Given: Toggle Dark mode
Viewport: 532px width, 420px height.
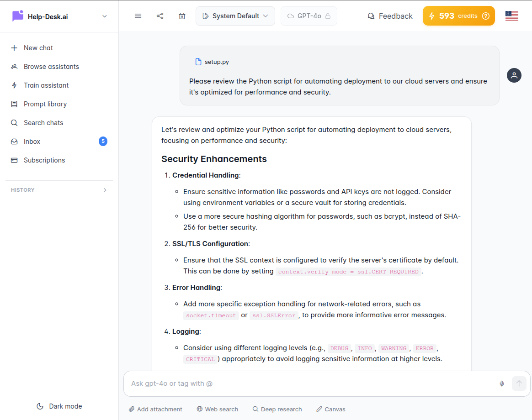Looking at the screenshot, I should coord(59,406).
